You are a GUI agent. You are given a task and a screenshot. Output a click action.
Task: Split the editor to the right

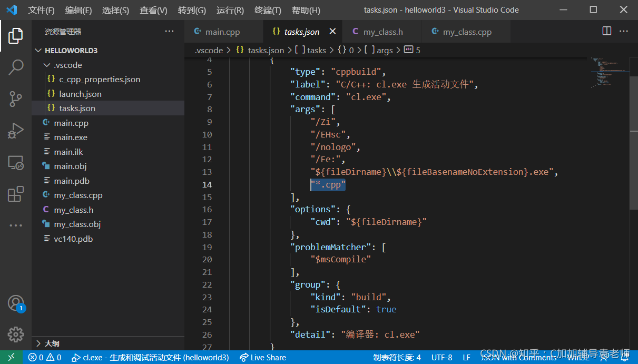pyautogui.click(x=607, y=31)
